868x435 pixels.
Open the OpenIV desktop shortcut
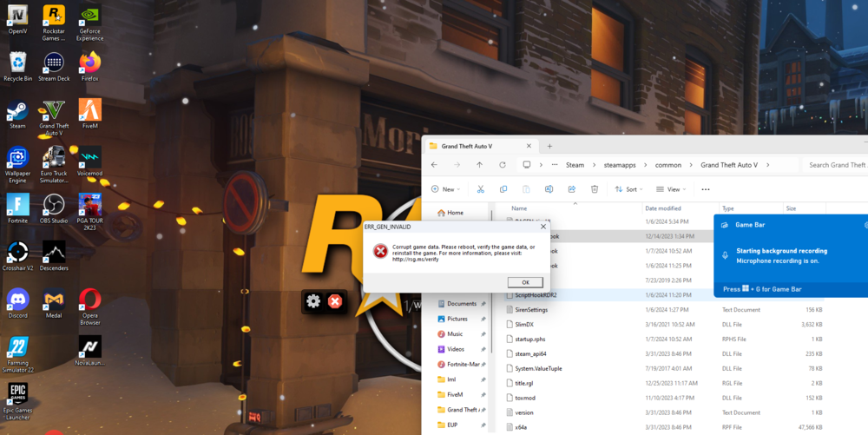(x=17, y=20)
